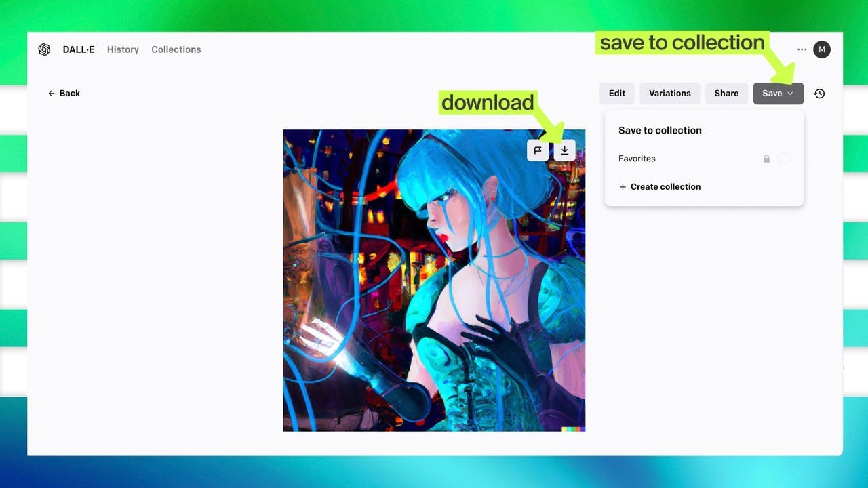The width and height of the screenshot is (868, 488).
Task: Open the history clock icon beside Save
Action: point(819,94)
